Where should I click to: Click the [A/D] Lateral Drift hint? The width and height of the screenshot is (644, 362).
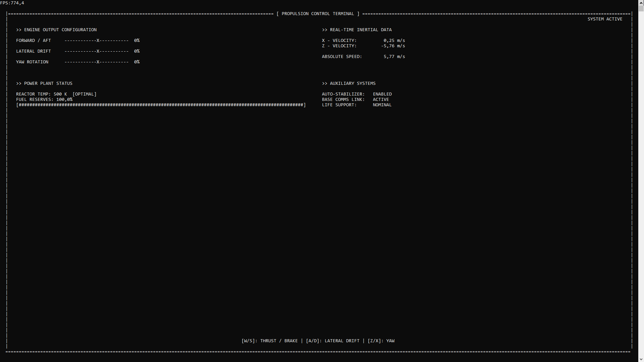[x=332, y=341]
